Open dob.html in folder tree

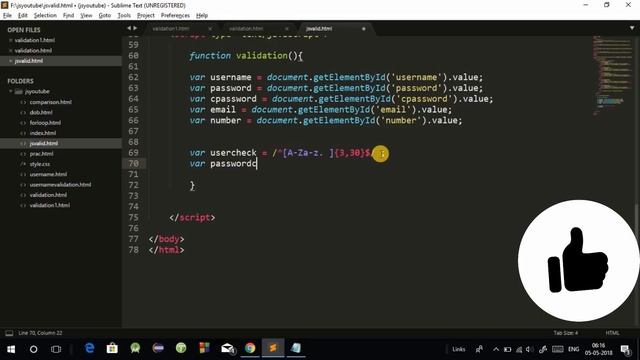pyautogui.click(x=41, y=112)
